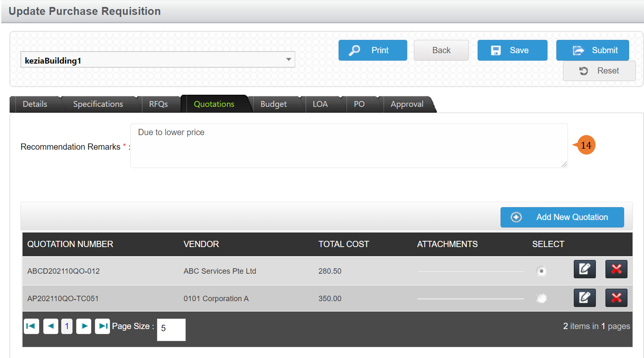Click the TOTAL COST column header

click(344, 244)
